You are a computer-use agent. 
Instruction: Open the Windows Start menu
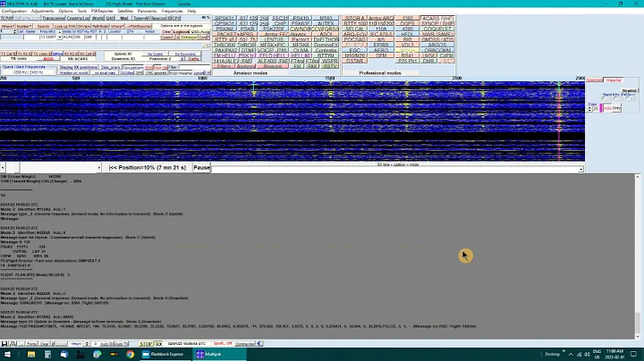[x=7, y=354]
